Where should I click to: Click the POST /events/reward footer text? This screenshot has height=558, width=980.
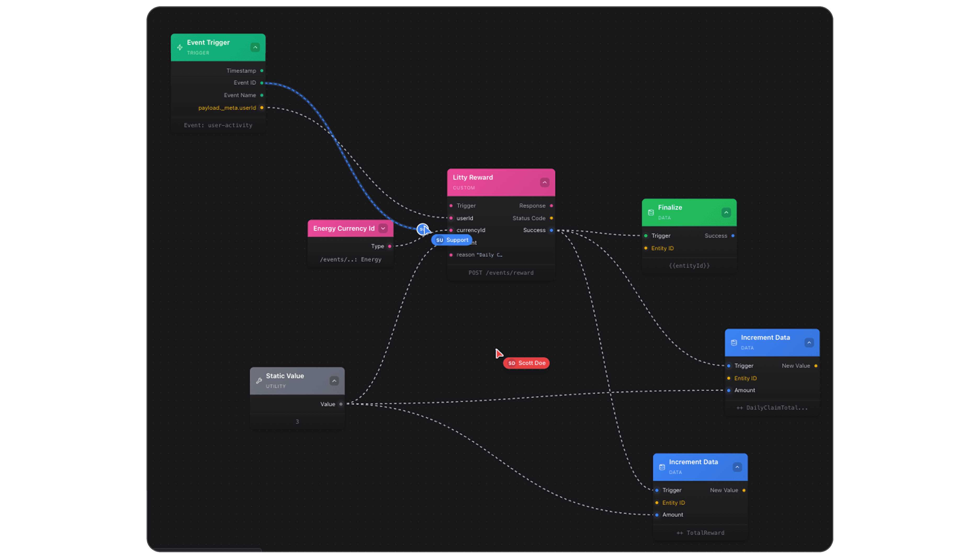501,273
